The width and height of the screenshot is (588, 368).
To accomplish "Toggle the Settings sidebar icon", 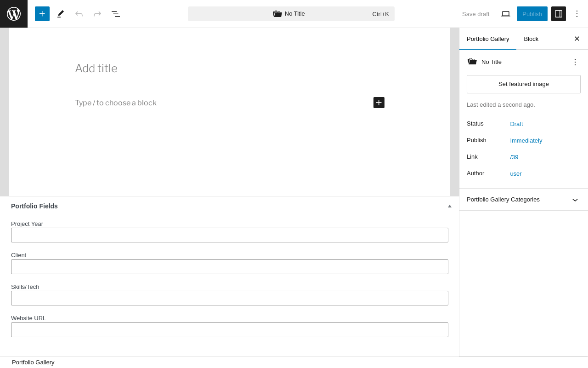I will point(559,14).
